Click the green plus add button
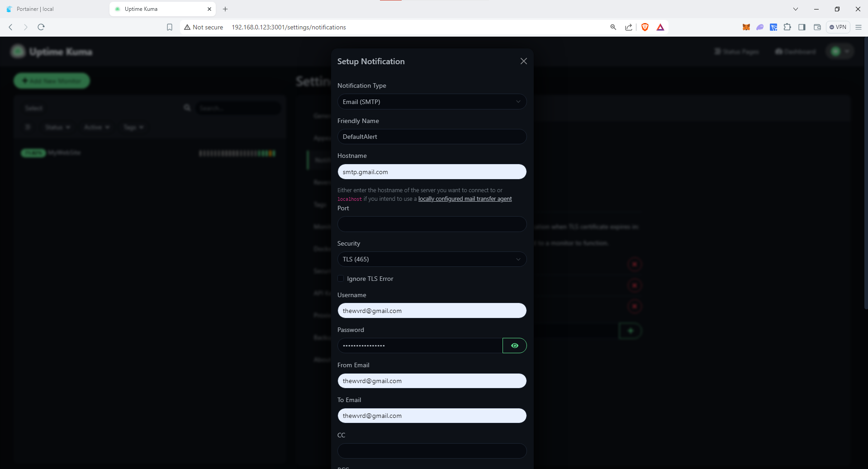Screen dimensions: 868x469 (630, 331)
